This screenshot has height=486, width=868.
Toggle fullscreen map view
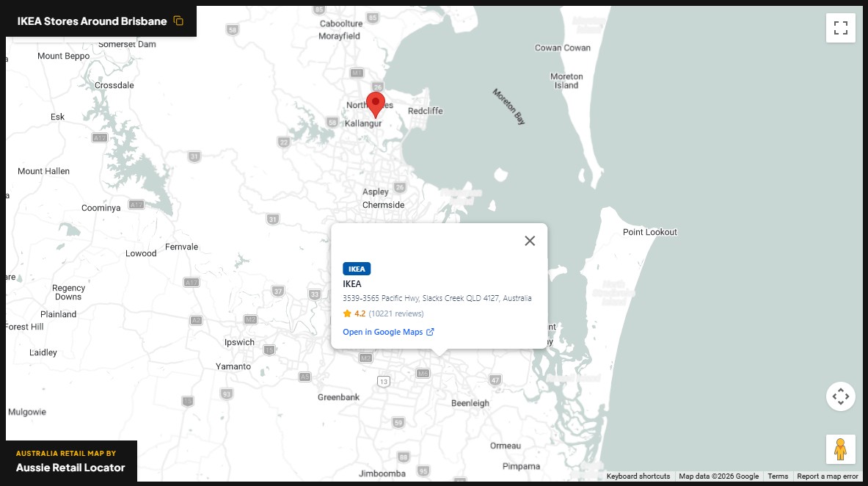click(x=840, y=28)
